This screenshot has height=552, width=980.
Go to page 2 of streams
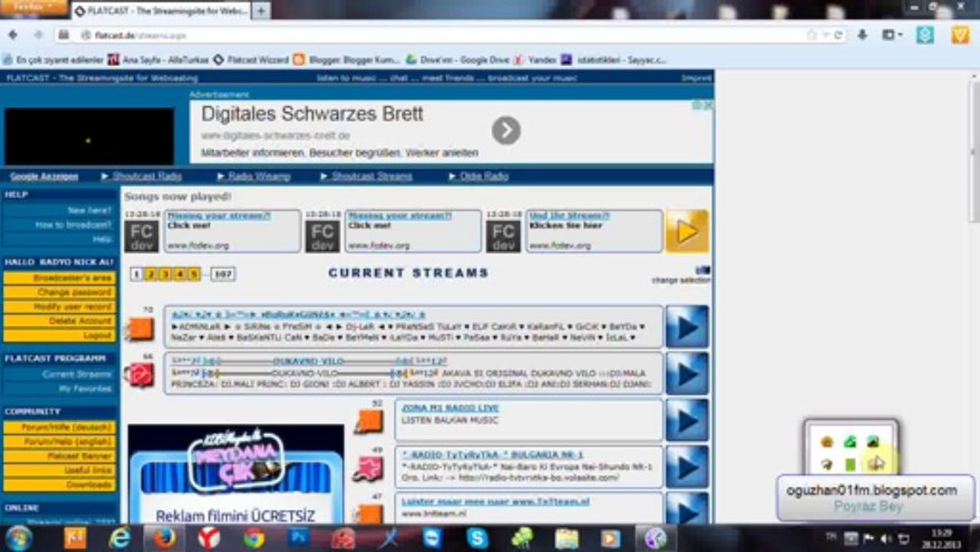(151, 274)
